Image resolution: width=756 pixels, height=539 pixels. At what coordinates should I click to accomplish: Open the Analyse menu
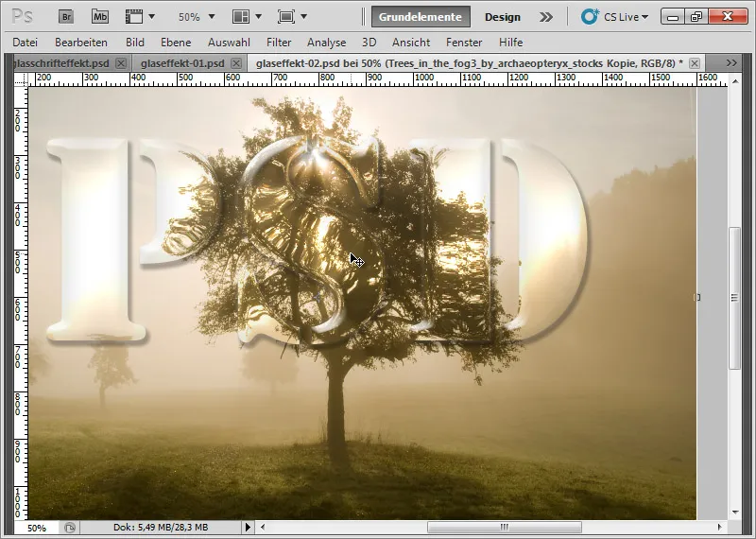click(326, 43)
